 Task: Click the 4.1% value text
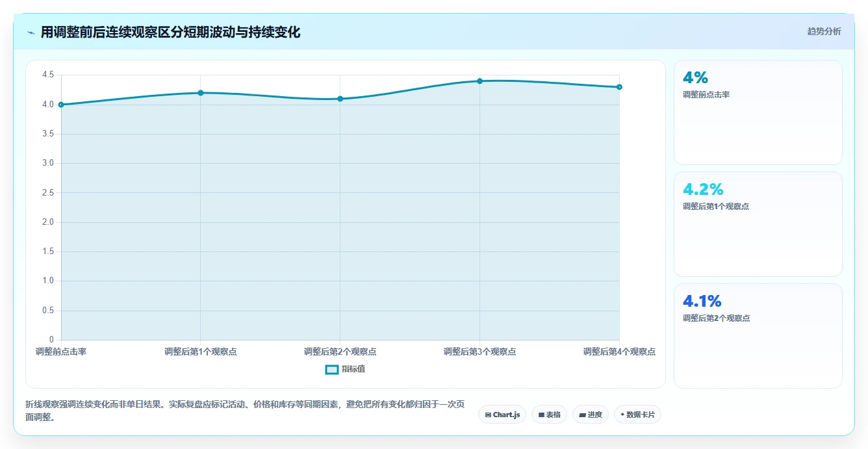(702, 301)
